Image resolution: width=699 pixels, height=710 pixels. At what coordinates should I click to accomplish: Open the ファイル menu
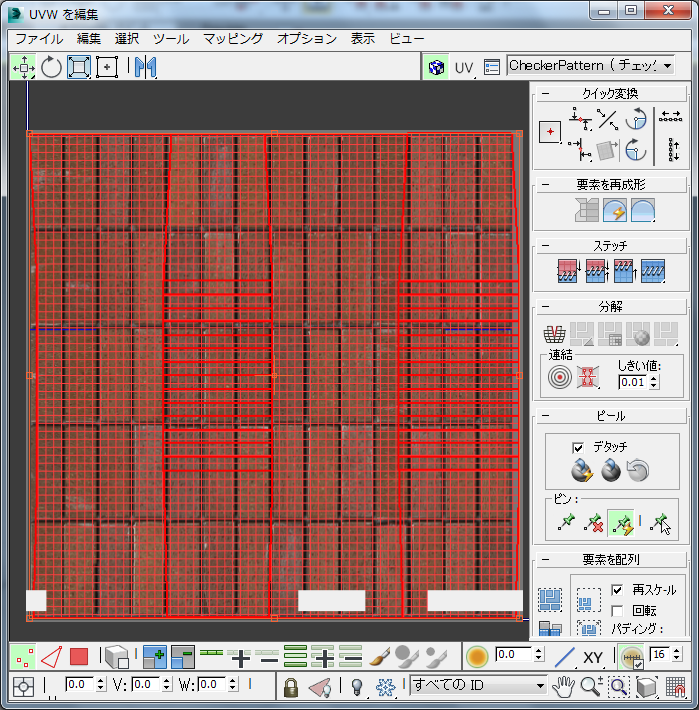point(39,39)
